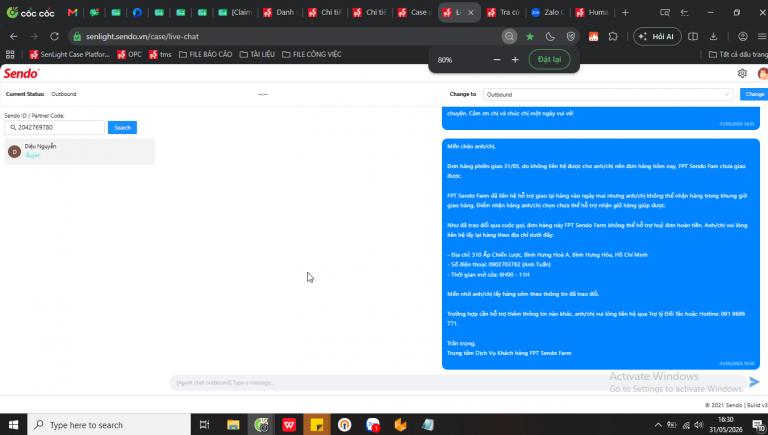Send the message with arrow icon
The width and height of the screenshot is (768, 435).
[754, 382]
